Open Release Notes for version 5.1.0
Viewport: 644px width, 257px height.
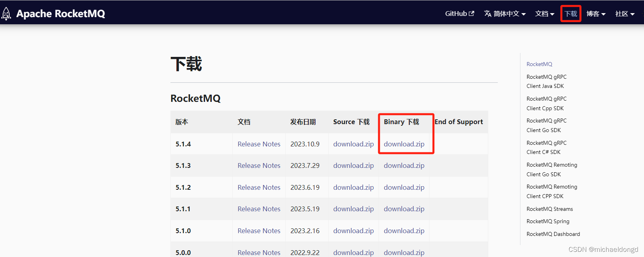[259, 231]
